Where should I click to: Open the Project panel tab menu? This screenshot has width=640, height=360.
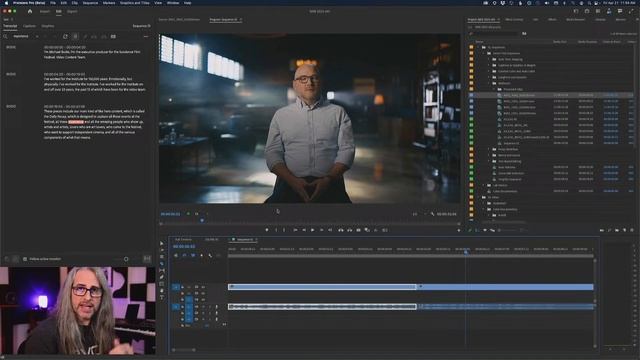498,20
